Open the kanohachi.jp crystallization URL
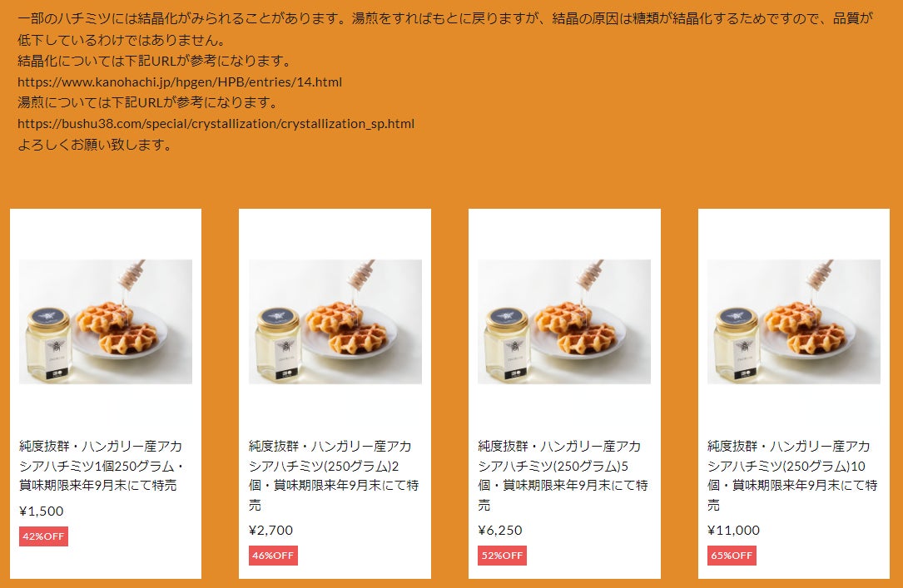The image size is (903, 588). tap(180, 82)
